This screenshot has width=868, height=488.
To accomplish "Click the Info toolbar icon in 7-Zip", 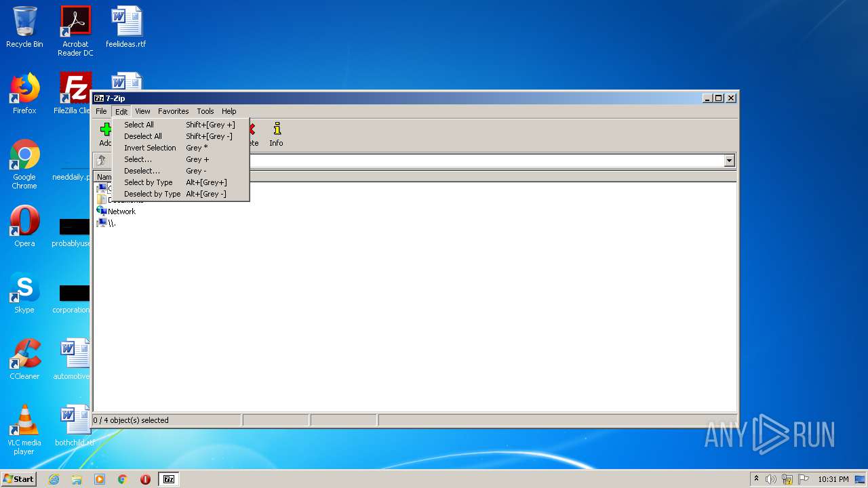I will coord(276,134).
